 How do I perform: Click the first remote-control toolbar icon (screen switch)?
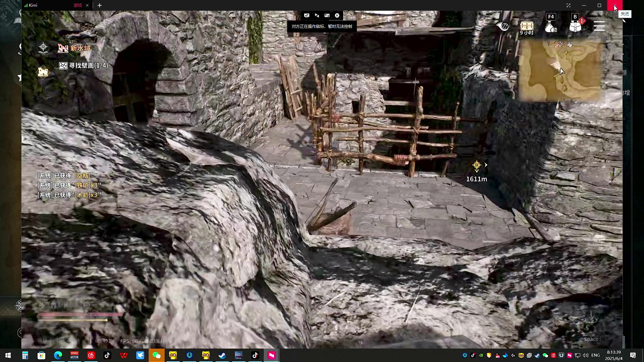pyautogui.click(x=307, y=15)
